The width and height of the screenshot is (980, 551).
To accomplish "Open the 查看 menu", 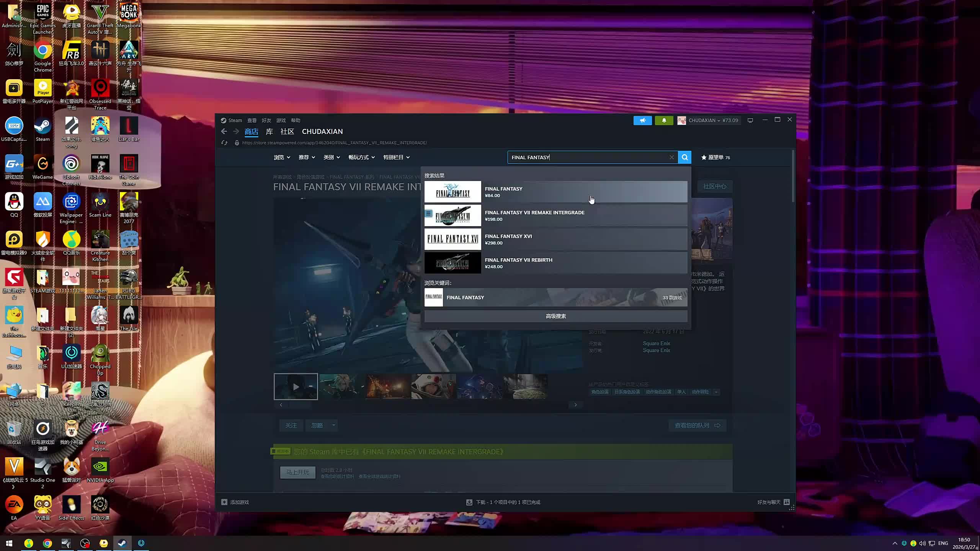I will coord(252,120).
